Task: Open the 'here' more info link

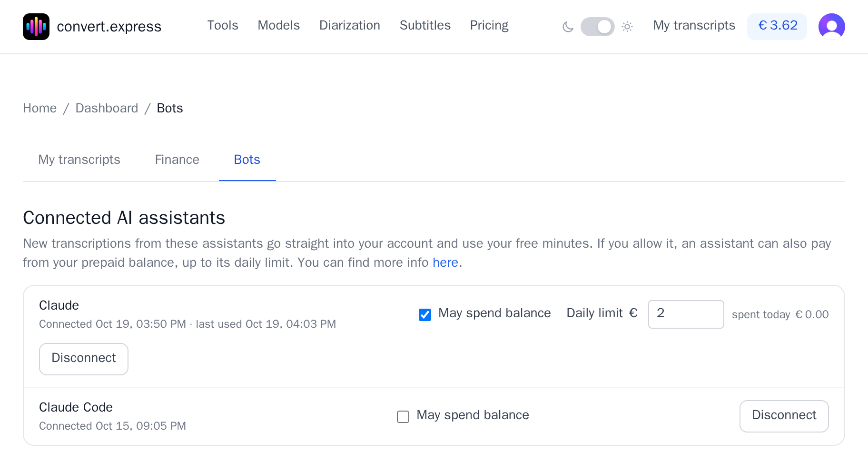Action: click(x=445, y=262)
